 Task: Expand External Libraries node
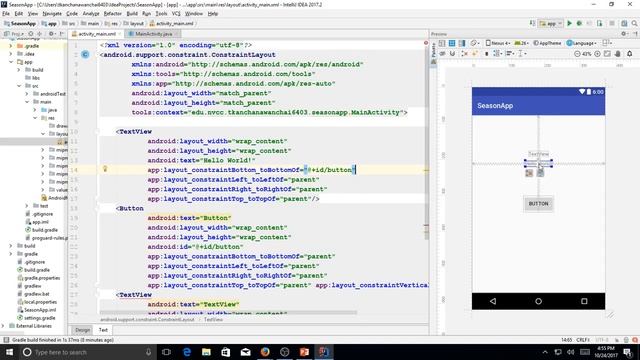[x=3, y=326]
